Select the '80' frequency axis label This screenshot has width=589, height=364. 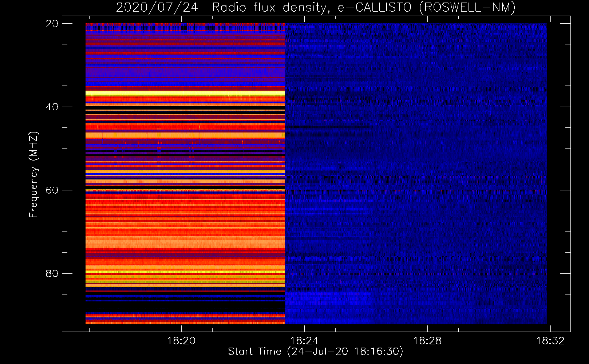click(x=52, y=274)
